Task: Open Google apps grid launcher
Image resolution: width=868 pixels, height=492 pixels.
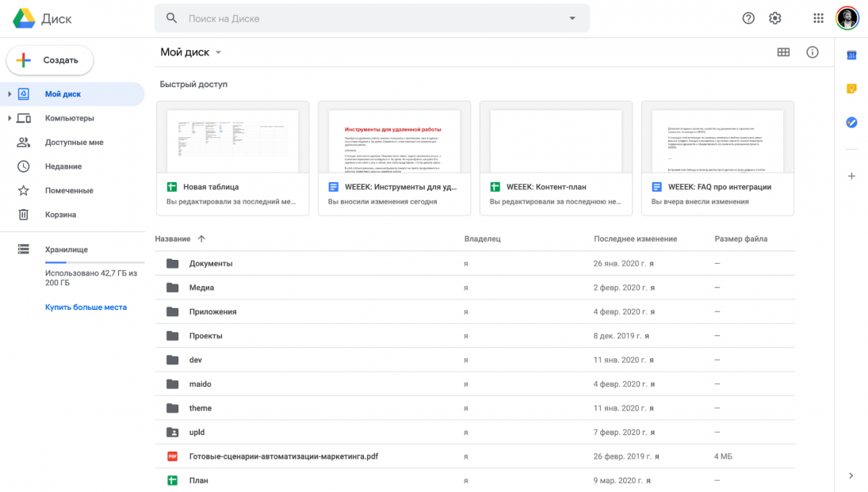Action: point(818,18)
